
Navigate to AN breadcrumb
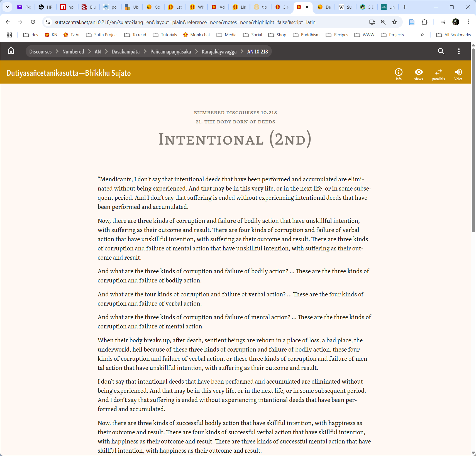point(98,52)
